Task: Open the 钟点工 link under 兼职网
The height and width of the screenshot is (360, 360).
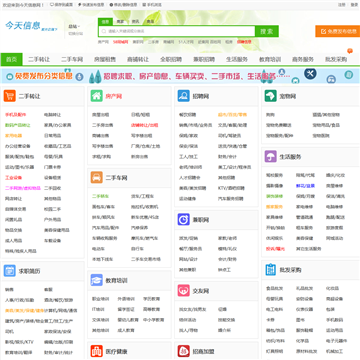Action: click(x=224, y=270)
